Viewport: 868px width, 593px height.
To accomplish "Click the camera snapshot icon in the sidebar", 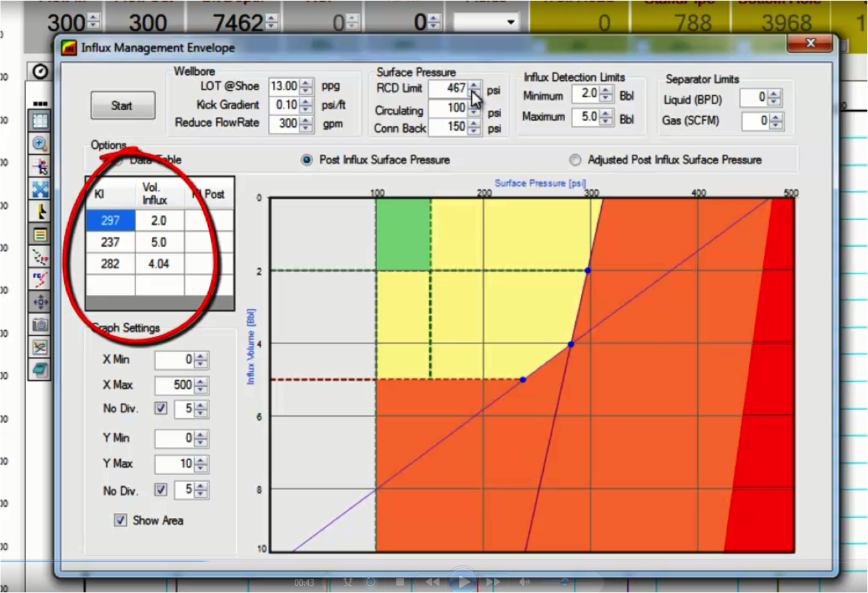I will pos(40,324).
